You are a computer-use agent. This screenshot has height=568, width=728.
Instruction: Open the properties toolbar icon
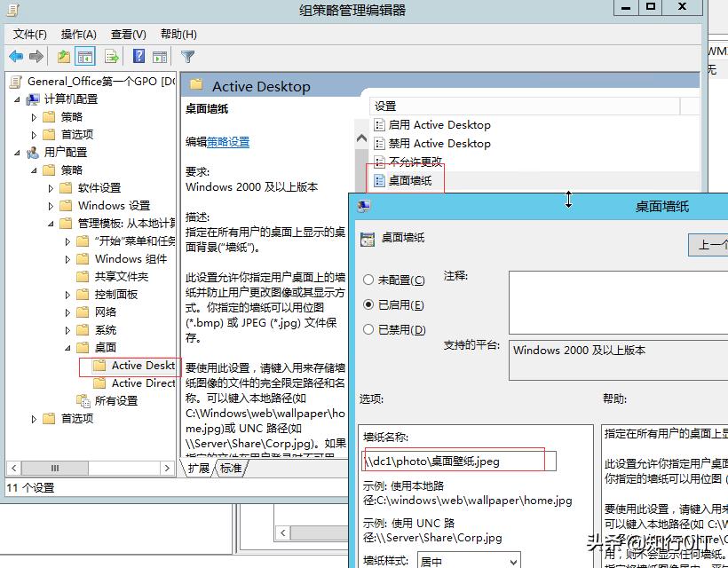coord(62,55)
